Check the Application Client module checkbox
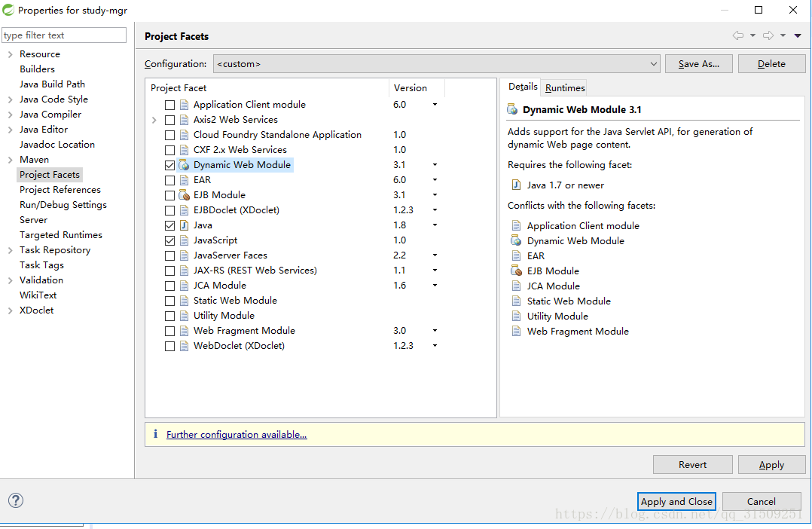The image size is (812, 529). coord(170,105)
